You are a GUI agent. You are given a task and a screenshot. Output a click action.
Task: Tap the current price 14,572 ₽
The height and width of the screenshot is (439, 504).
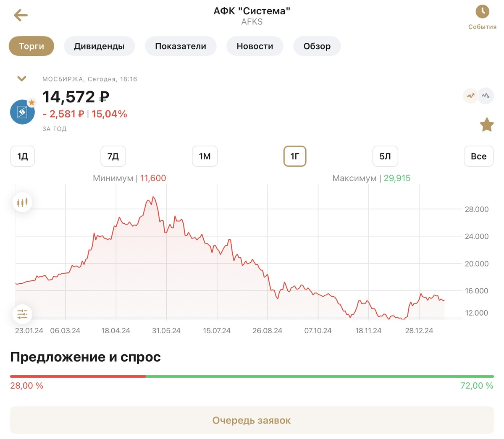[76, 97]
